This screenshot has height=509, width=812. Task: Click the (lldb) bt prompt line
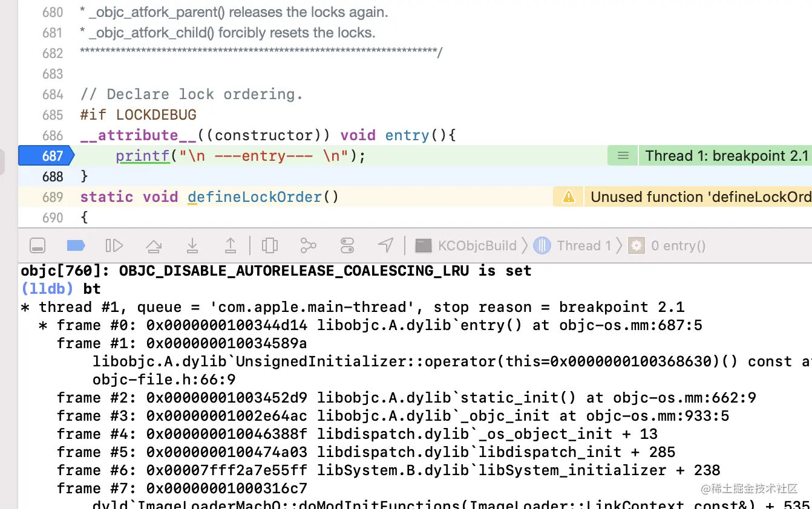[61, 289]
